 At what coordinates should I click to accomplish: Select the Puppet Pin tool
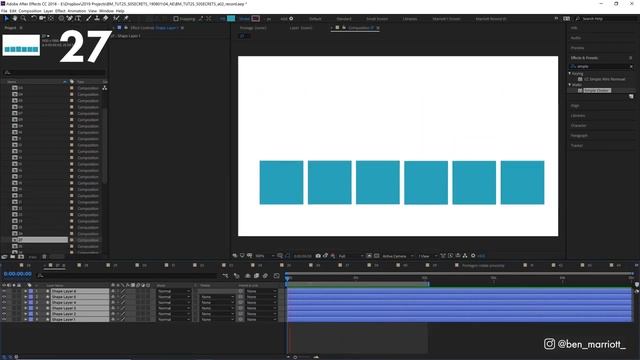tap(126, 18)
